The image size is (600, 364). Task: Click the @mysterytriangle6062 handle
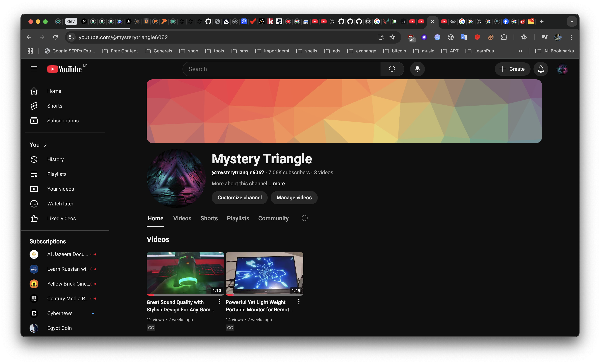pos(238,173)
